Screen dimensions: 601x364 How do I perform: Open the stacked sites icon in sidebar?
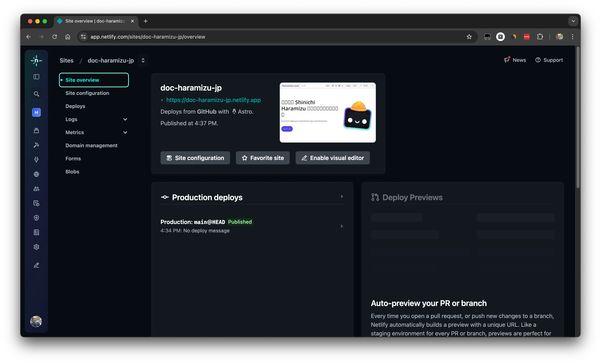[x=36, y=131]
